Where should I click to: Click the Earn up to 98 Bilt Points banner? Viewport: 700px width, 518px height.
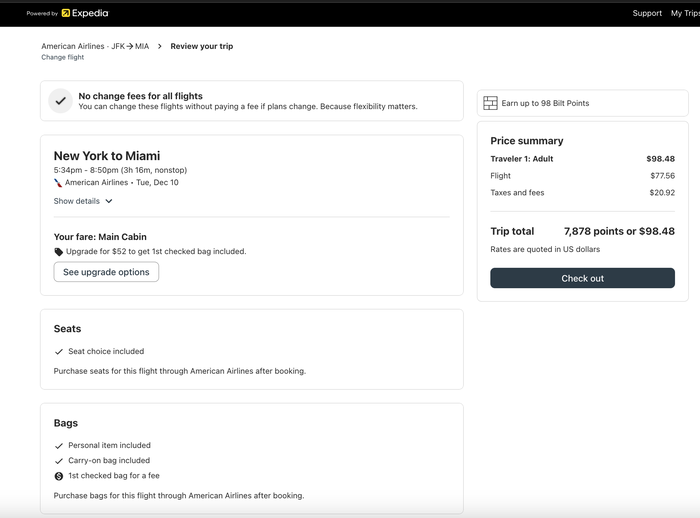click(583, 103)
